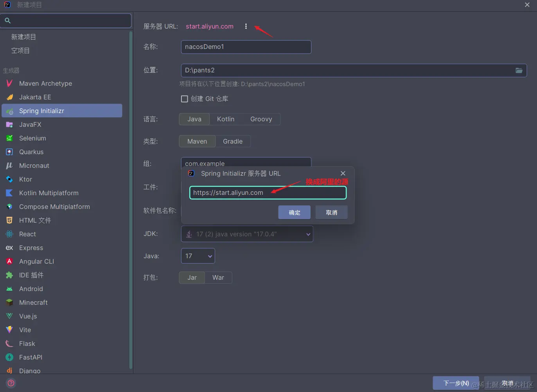This screenshot has height=392, width=537.
Task: Click the project name field nacosDemo1
Action: tap(246, 47)
